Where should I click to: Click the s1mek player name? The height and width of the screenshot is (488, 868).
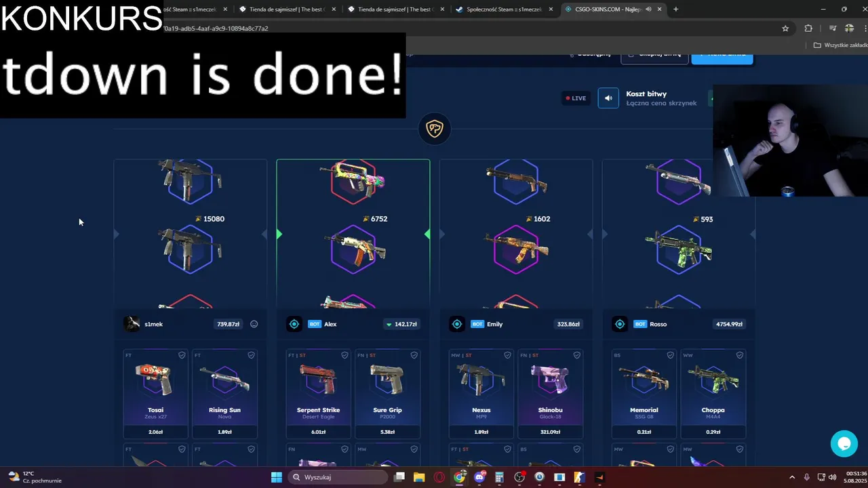153,324
